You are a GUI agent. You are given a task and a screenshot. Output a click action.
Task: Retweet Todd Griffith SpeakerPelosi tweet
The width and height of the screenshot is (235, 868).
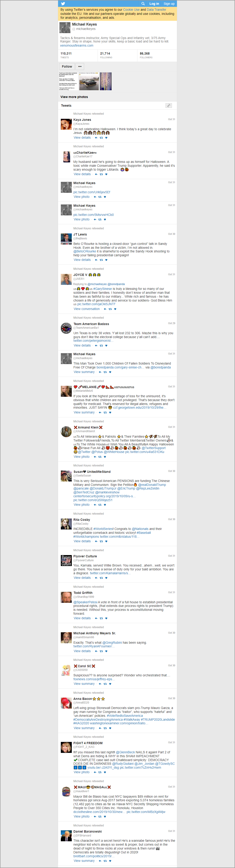(x=101, y=618)
